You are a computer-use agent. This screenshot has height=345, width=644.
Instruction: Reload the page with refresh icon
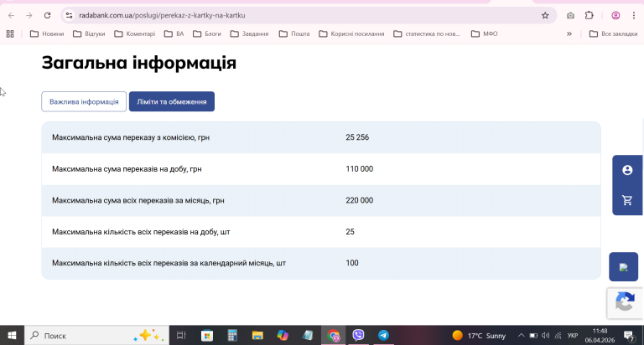47,16
